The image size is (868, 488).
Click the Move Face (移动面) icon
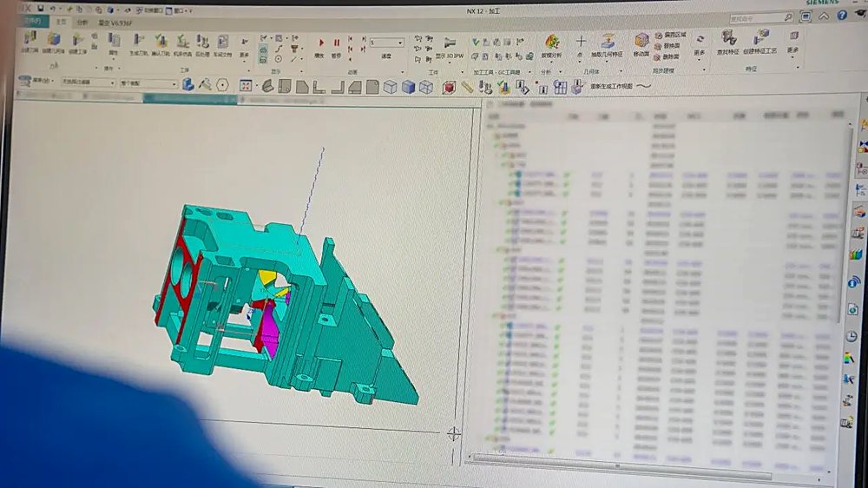coord(641,44)
